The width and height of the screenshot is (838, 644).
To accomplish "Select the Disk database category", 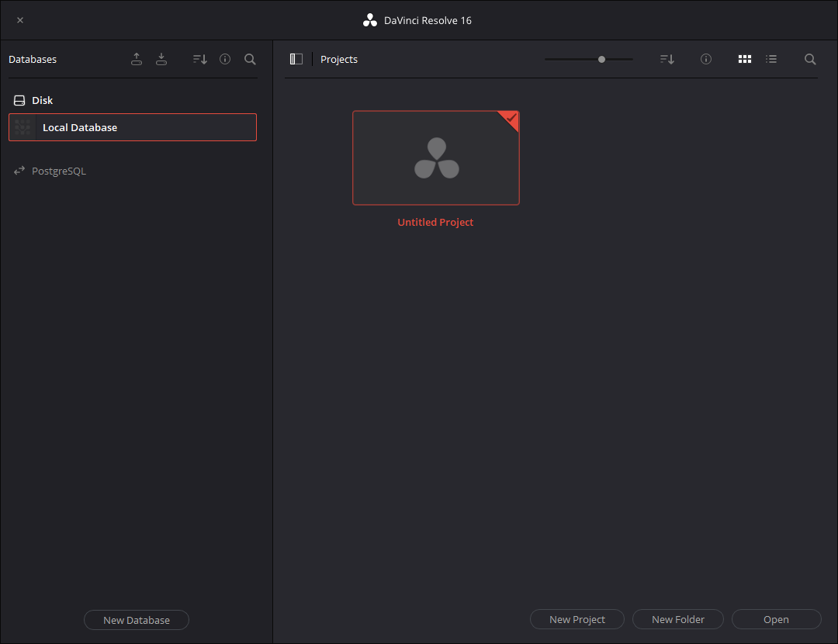I will pyautogui.click(x=42, y=100).
